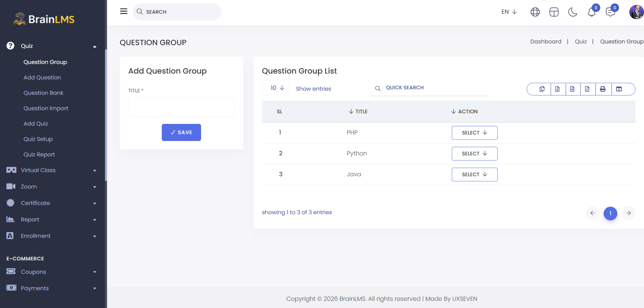This screenshot has width=644, height=308.
Task: Open the messages chat icon
Action: pyautogui.click(x=610, y=12)
